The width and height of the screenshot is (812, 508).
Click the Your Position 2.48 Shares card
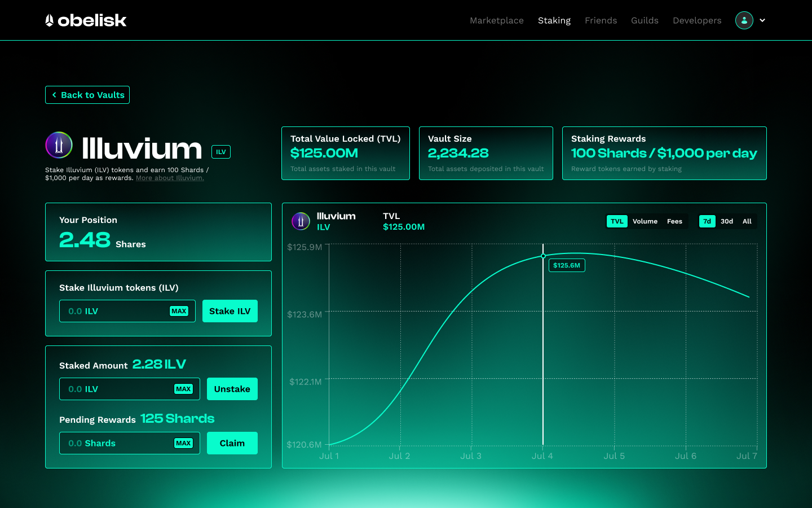tap(158, 232)
